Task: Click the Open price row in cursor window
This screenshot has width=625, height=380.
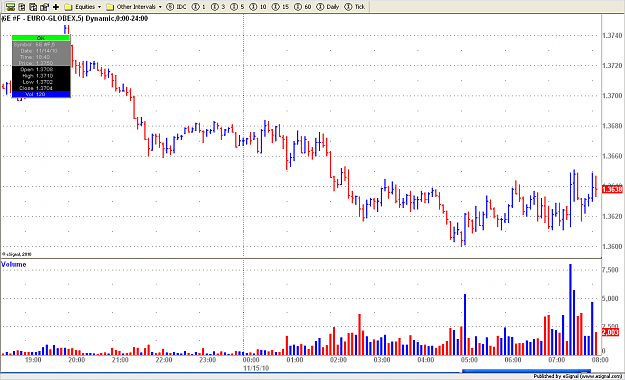Action: [41, 69]
